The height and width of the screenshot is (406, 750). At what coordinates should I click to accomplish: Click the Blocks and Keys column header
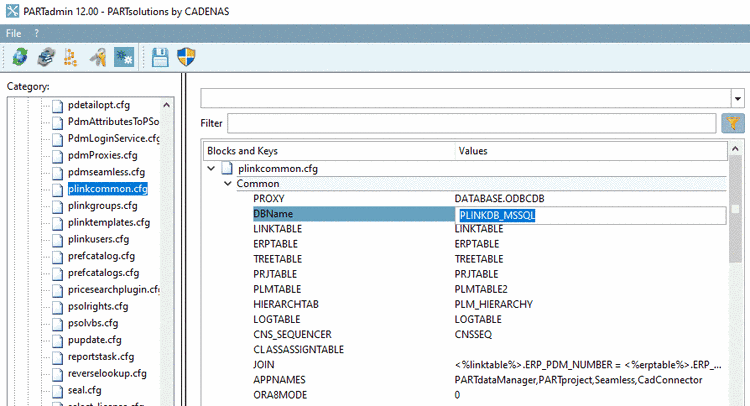coord(329,151)
